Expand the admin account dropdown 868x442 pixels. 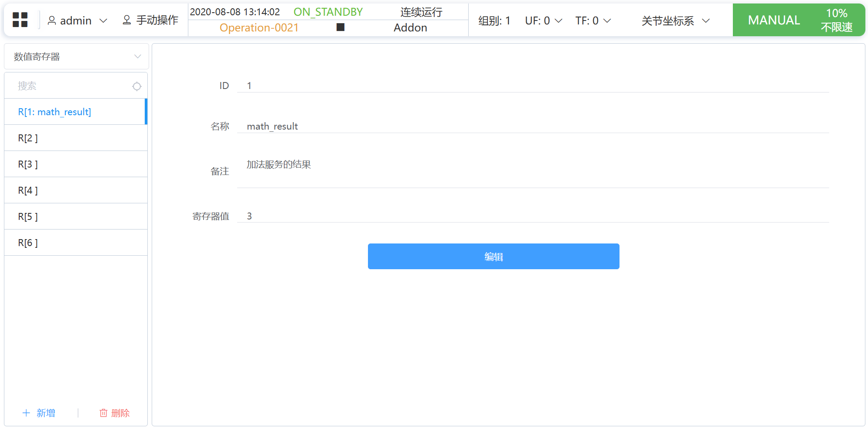pyautogui.click(x=103, y=21)
